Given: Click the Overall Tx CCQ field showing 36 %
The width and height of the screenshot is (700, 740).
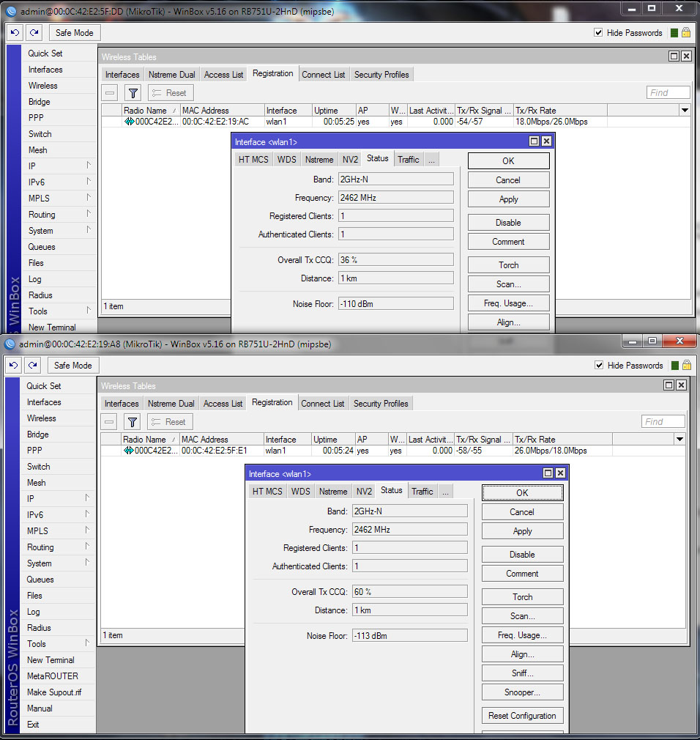Looking at the screenshot, I should [x=395, y=259].
